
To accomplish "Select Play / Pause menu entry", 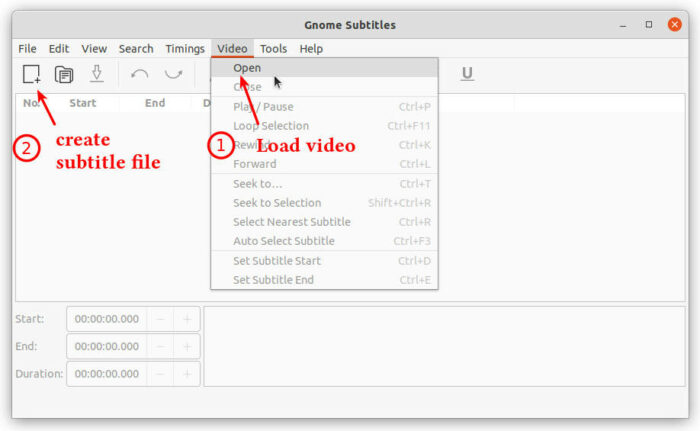I will pos(324,107).
